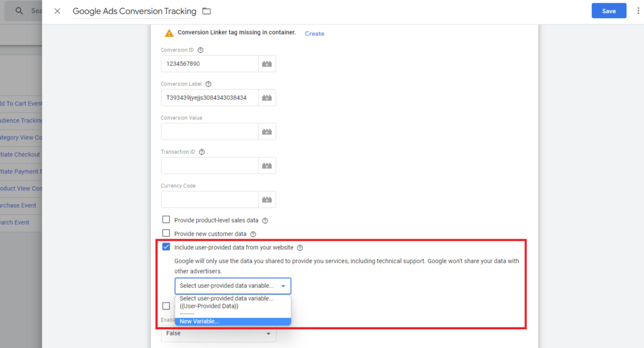The height and width of the screenshot is (348, 644).
Task: Click variable picker icon next to Conversion Value
Action: [267, 132]
